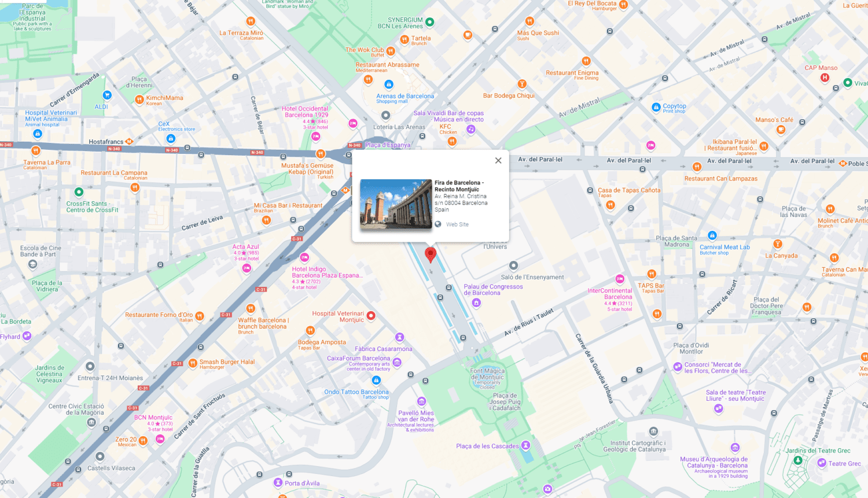This screenshot has height=498, width=868.
Task: Click the Fira de Barcelona photo thumbnail
Action: (396, 205)
